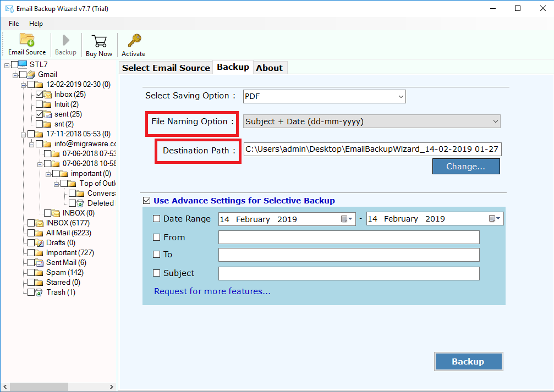The image size is (554, 392).
Task: Click the Change... destination button
Action: [466, 167]
